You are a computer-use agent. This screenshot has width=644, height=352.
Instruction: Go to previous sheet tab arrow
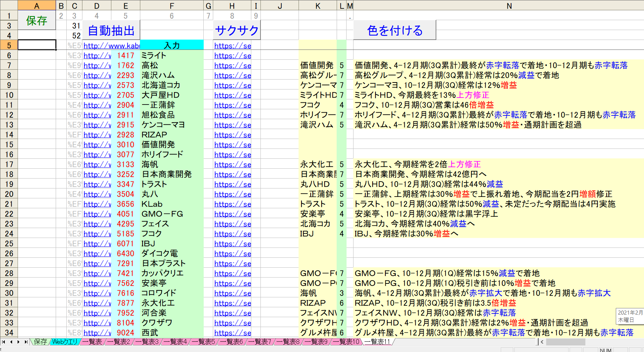pos(11,342)
